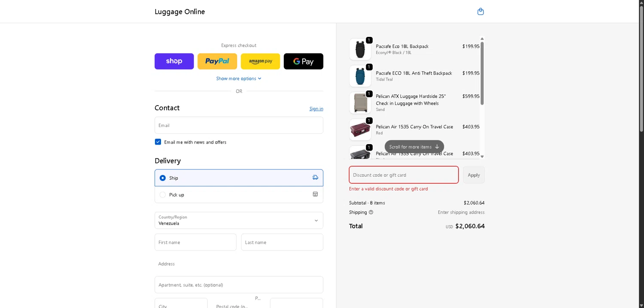This screenshot has height=308, width=644.
Task: Uncheck Email me with news and offers
Action: pyautogui.click(x=158, y=142)
